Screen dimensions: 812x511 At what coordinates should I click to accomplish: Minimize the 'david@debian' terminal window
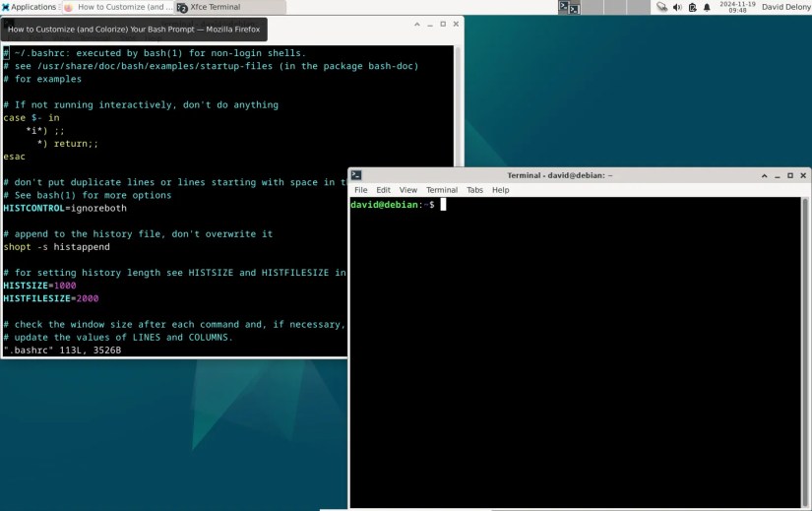click(778, 175)
